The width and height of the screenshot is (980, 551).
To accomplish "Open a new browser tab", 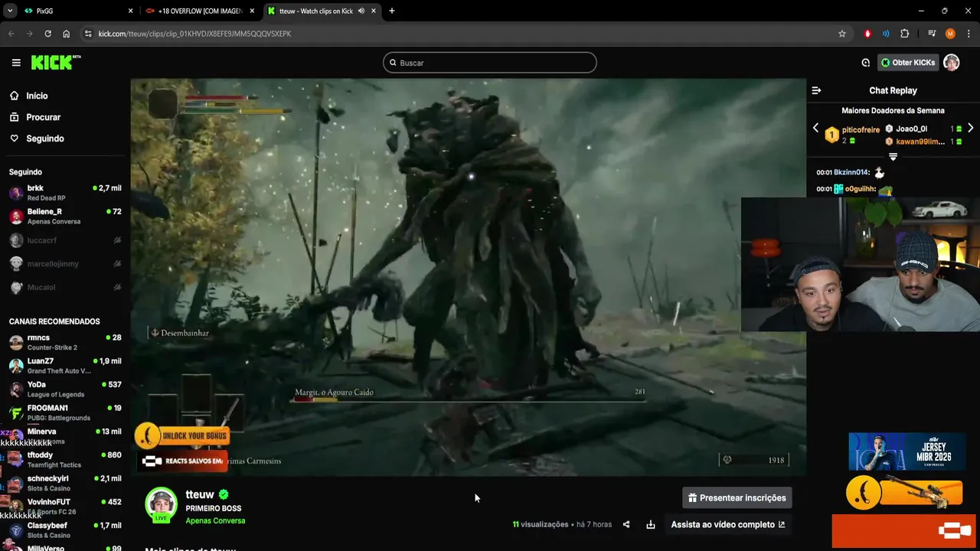I will (391, 11).
